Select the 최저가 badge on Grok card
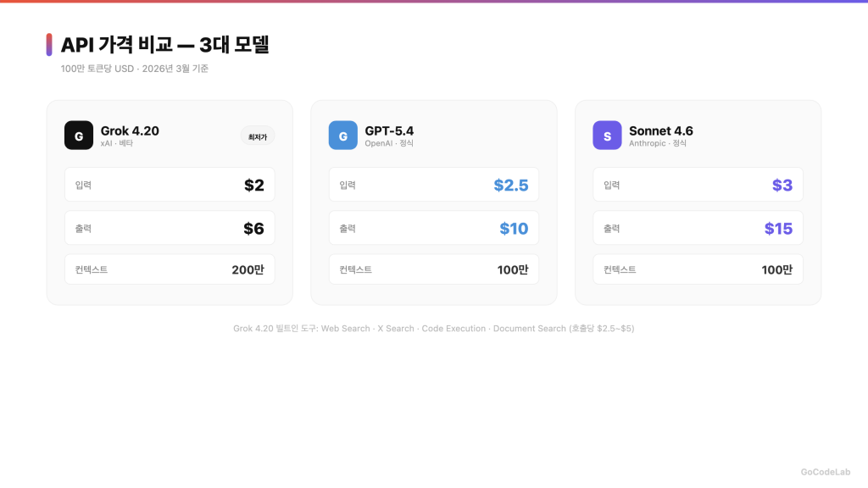Viewport: 868px width, 488px height. pyautogui.click(x=258, y=136)
